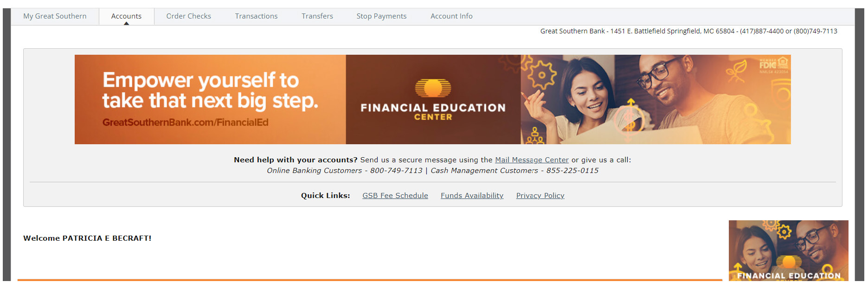This screenshot has width=868, height=288.
Task: Open the Transactions tab
Action: click(x=256, y=16)
